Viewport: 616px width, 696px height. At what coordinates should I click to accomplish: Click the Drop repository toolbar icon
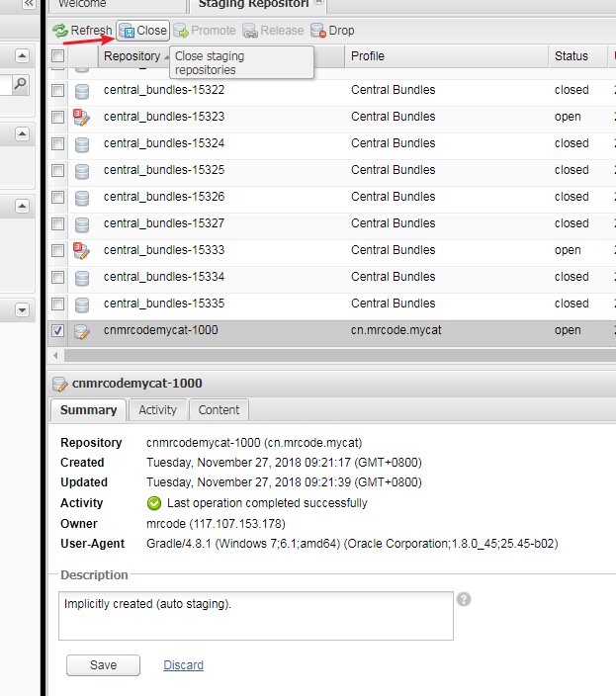[x=317, y=31]
